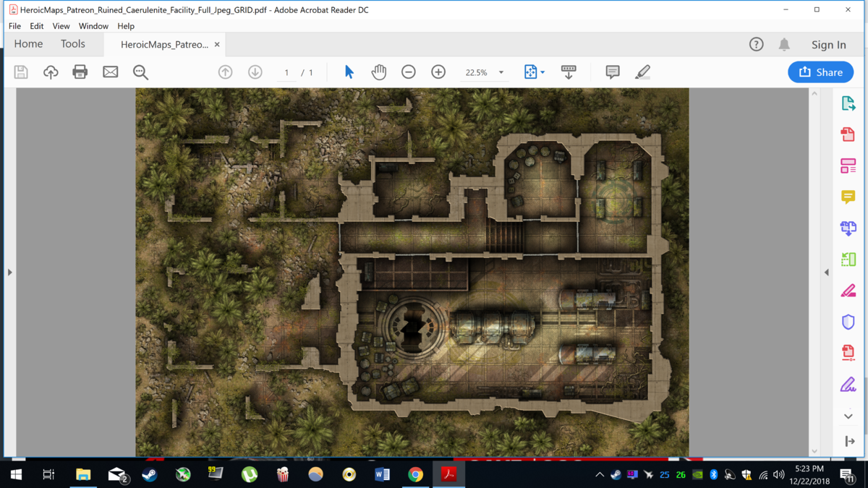Open the zoom percentage dropdown
The image size is (868, 488).
(x=501, y=72)
